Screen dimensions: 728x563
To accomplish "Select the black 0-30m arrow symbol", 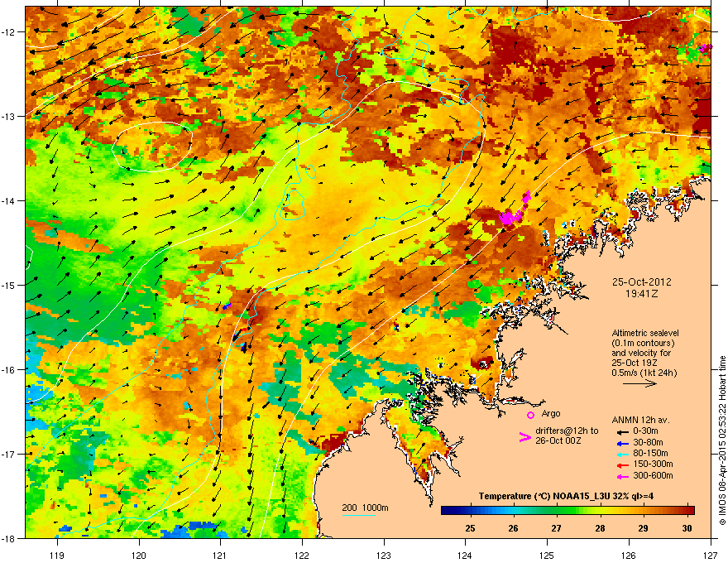I will click(x=623, y=431).
